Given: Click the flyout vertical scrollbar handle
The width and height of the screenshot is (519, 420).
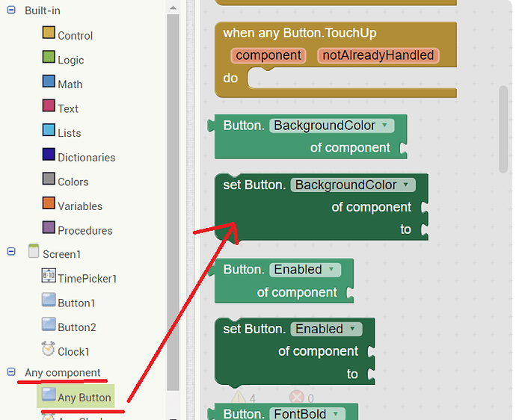Looking at the screenshot, I should [x=503, y=129].
